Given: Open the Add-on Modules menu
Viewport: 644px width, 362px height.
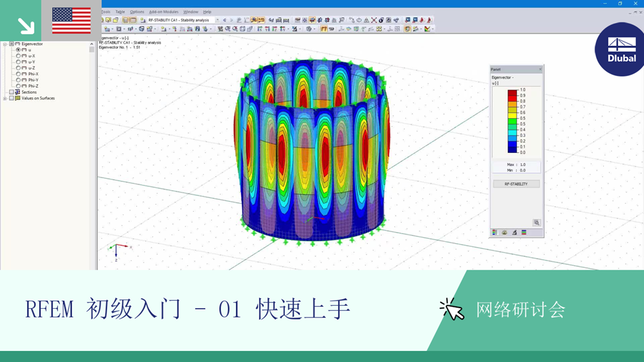Looking at the screenshot, I should coord(163,12).
